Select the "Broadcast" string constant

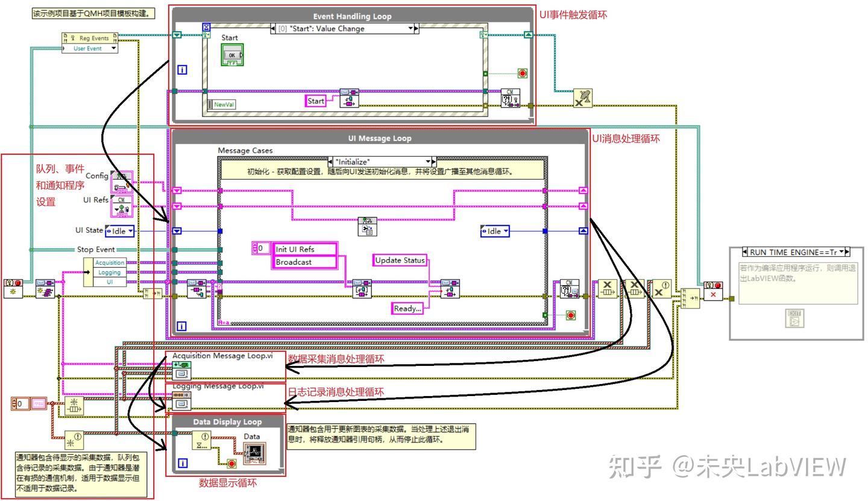point(304,262)
